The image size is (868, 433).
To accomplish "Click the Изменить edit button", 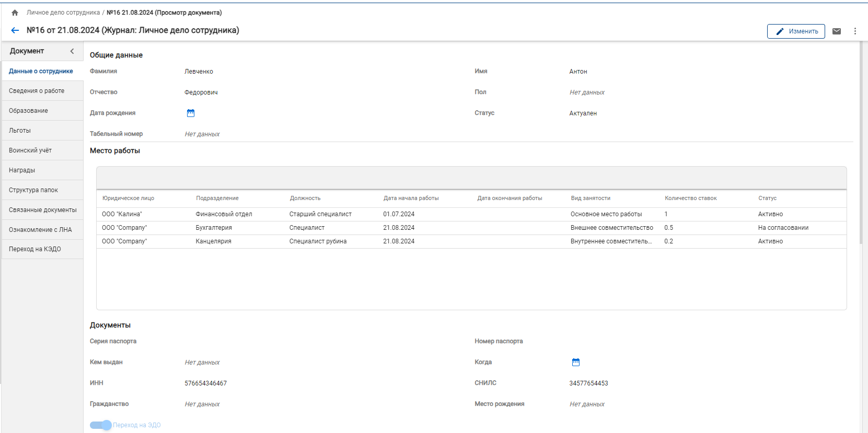I will click(796, 31).
